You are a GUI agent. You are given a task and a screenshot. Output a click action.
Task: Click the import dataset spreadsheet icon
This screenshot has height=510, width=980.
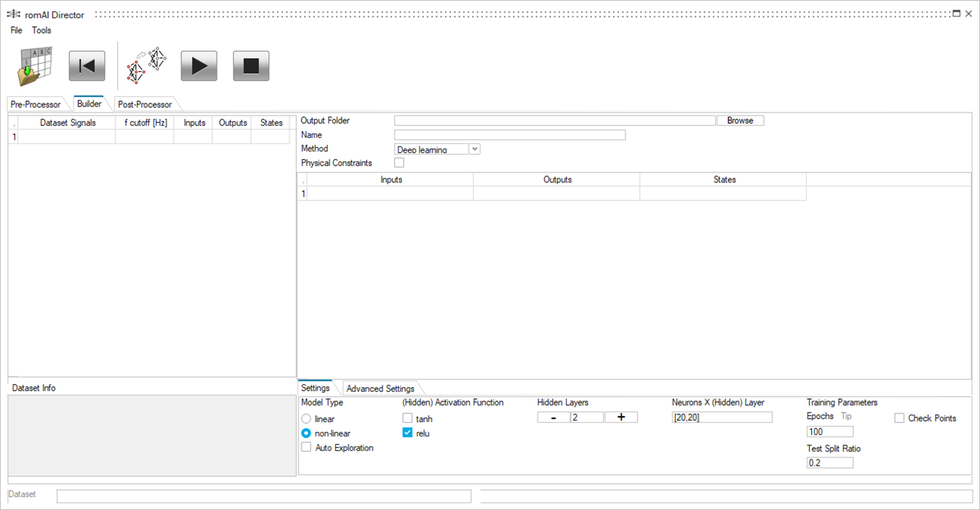(34, 66)
